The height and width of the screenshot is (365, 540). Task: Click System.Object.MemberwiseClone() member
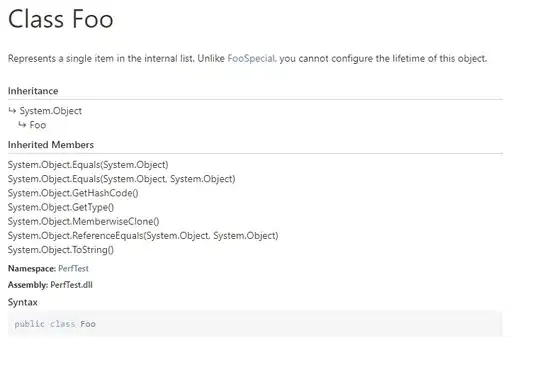[x=84, y=221]
